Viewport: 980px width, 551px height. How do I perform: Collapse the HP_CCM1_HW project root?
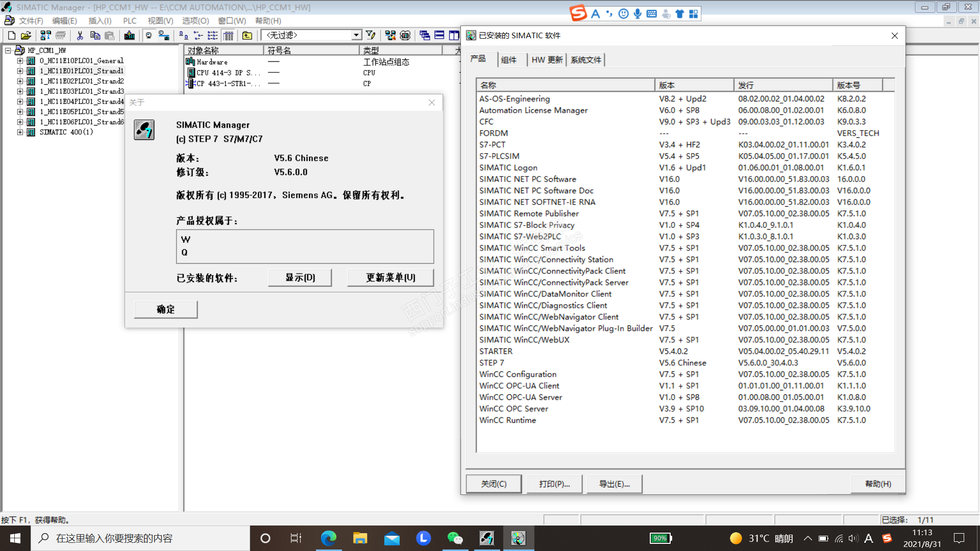[8, 51]
